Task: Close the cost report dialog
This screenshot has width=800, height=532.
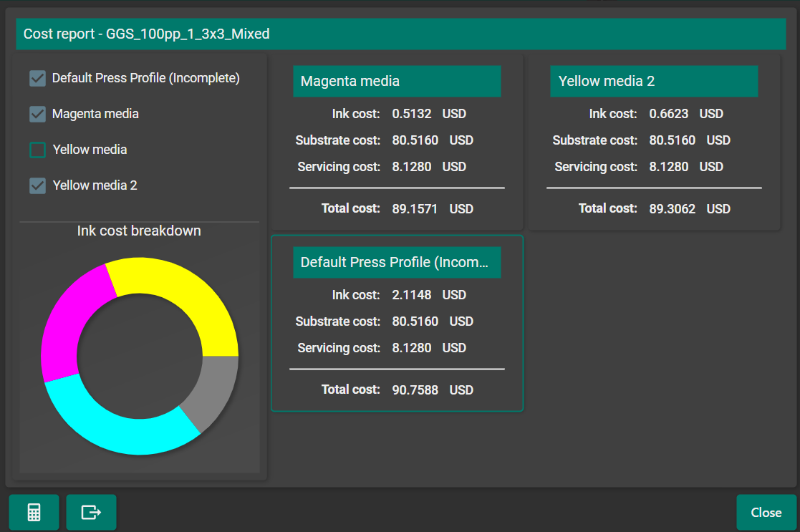Action: 766,512
